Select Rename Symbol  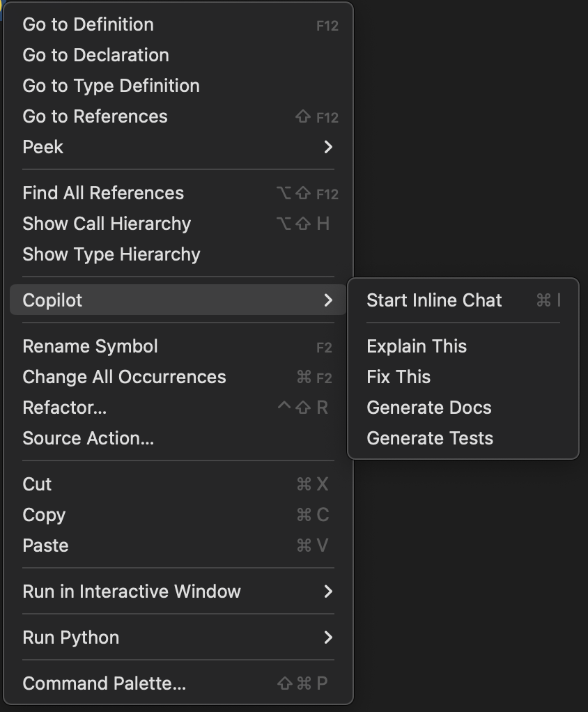[x=90, y=346]
